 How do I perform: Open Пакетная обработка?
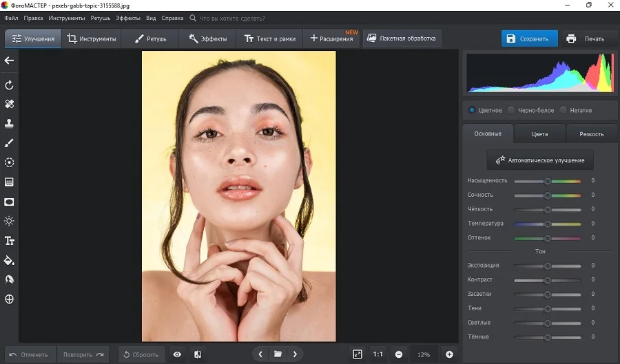(402, 39)
